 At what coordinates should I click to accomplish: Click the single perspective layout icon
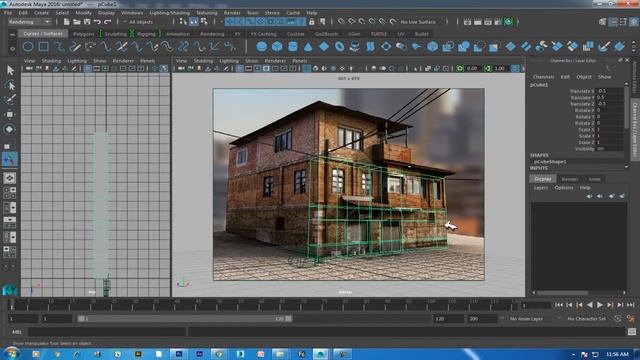(10, 178)
